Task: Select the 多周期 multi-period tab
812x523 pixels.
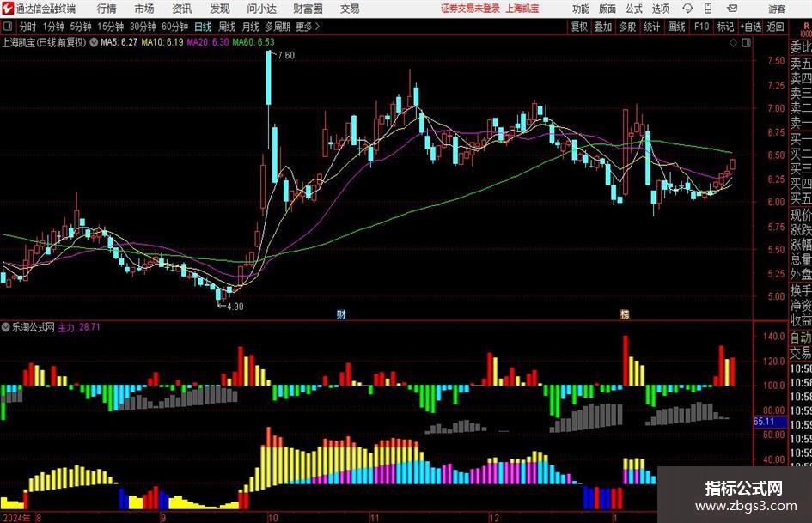Action: coord(278,27)
